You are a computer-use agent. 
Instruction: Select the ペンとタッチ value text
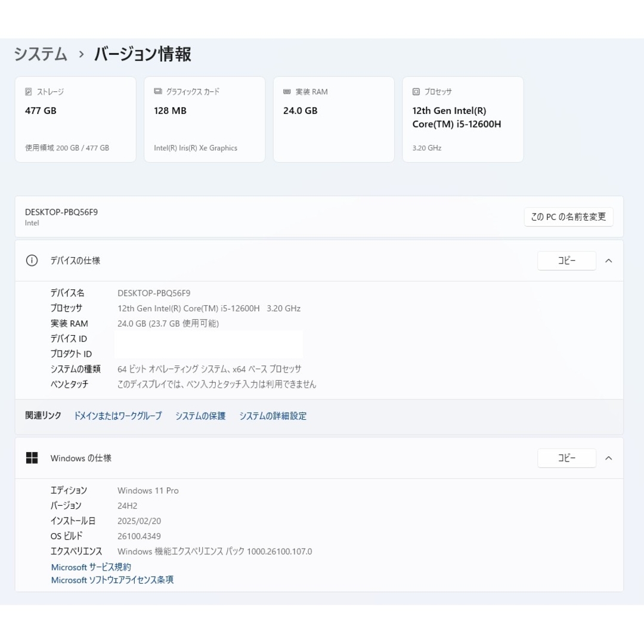click(x=217, y=384)
